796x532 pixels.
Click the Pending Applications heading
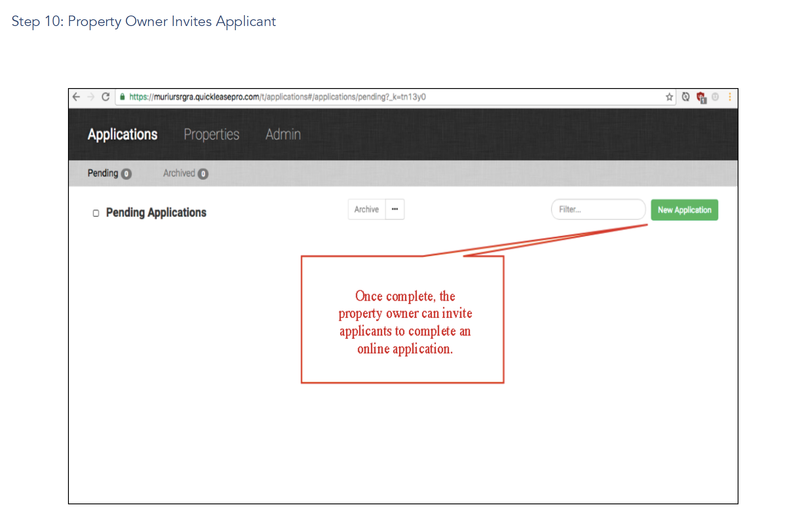coord(156,213)
